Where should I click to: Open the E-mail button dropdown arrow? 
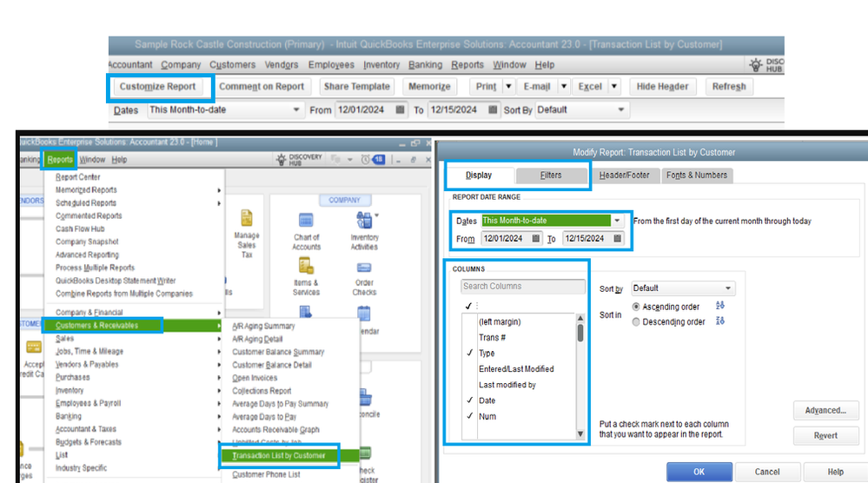click(564, 86)
